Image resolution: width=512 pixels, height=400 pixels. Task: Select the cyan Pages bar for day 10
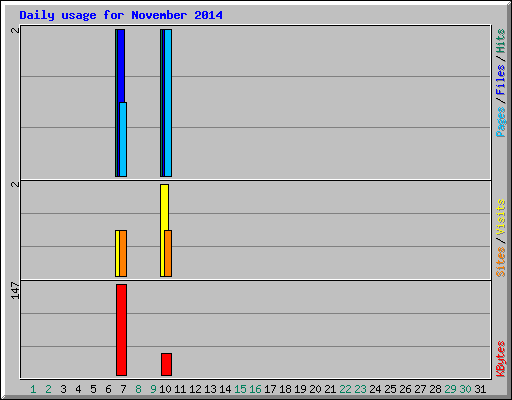coord(168,103)
